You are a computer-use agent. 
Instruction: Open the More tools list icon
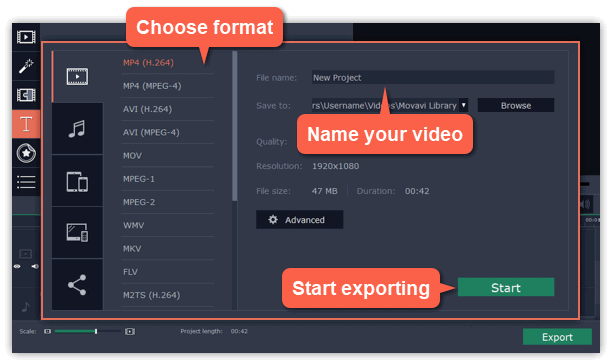(26, 182)
